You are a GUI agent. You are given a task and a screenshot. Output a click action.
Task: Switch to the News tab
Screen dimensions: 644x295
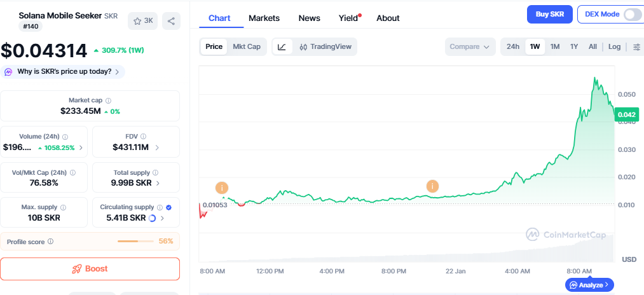pyautogui.click(x=309, y=18)
